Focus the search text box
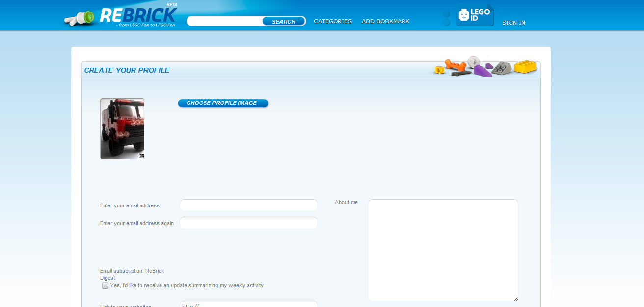 pos(226,21)
